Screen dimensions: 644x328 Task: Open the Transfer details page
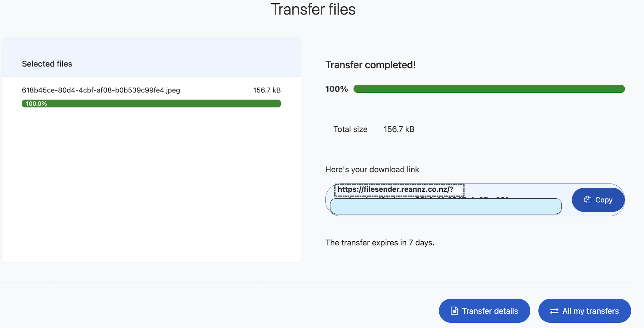click(x=484, y=311)
